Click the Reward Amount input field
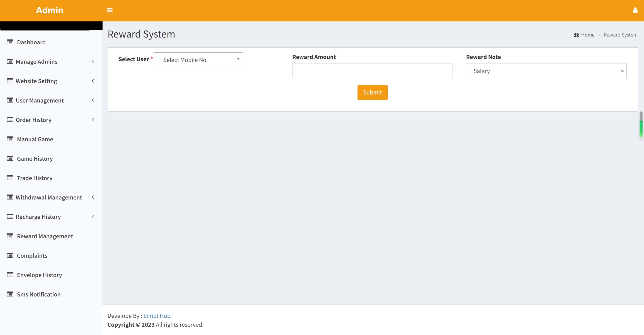Image resolution: width=644 pixels, height=335 pixels. tap(372, 71)
